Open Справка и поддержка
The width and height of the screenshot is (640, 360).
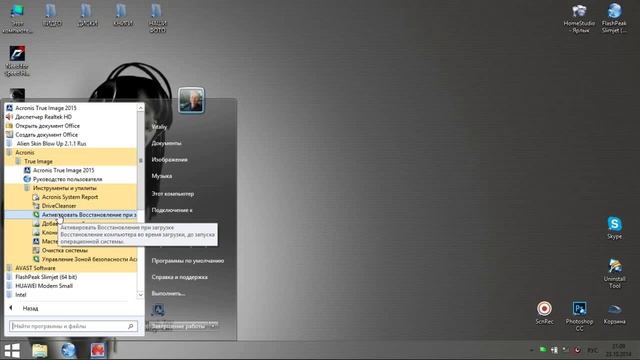[x=180, y=277]
